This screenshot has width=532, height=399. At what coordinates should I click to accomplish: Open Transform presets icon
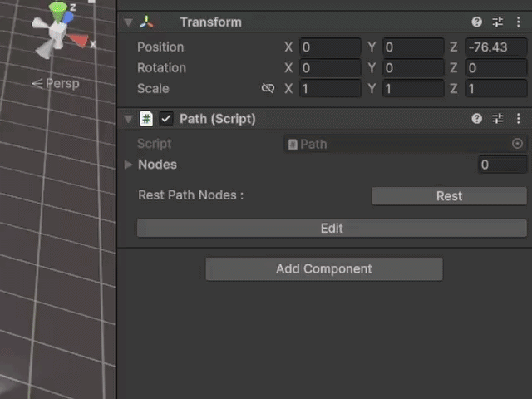[498, 22]
